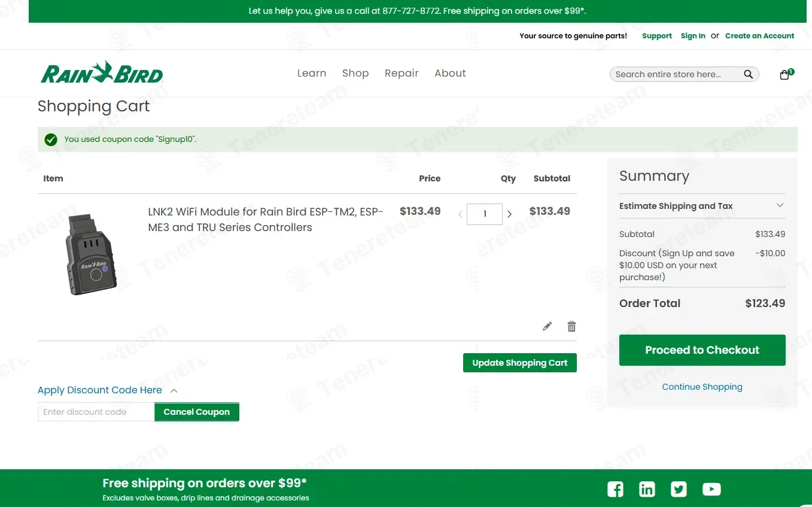Click the Enter discount code field
Viewport: 812px width, 507px height.
pos(96,412)
